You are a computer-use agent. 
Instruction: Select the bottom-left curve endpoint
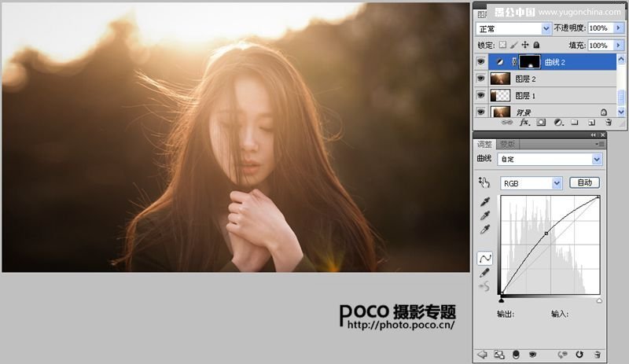[x=502, y=293]
